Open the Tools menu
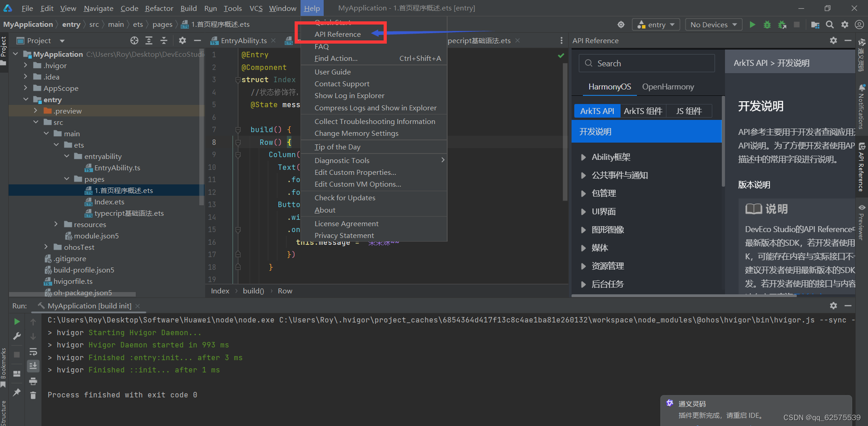The image size is (868, 426). point(232,8)
